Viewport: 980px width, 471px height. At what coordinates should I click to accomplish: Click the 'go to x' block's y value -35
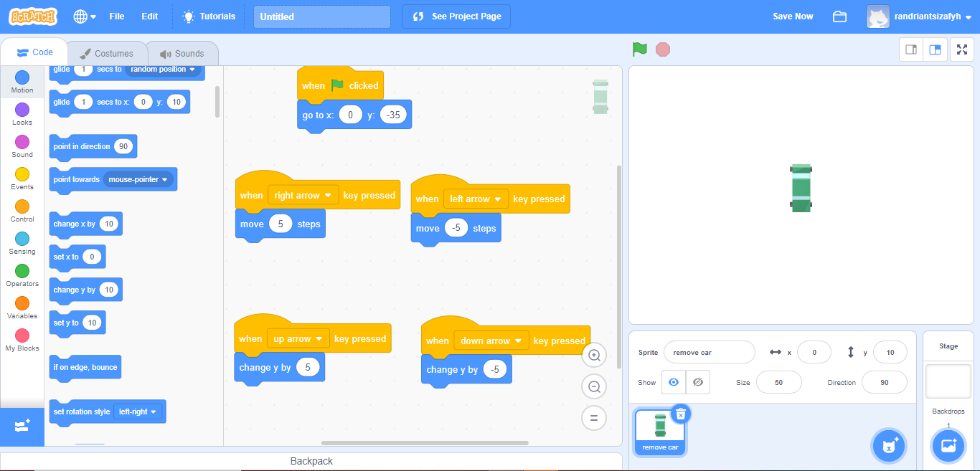(x=393, y=115)
